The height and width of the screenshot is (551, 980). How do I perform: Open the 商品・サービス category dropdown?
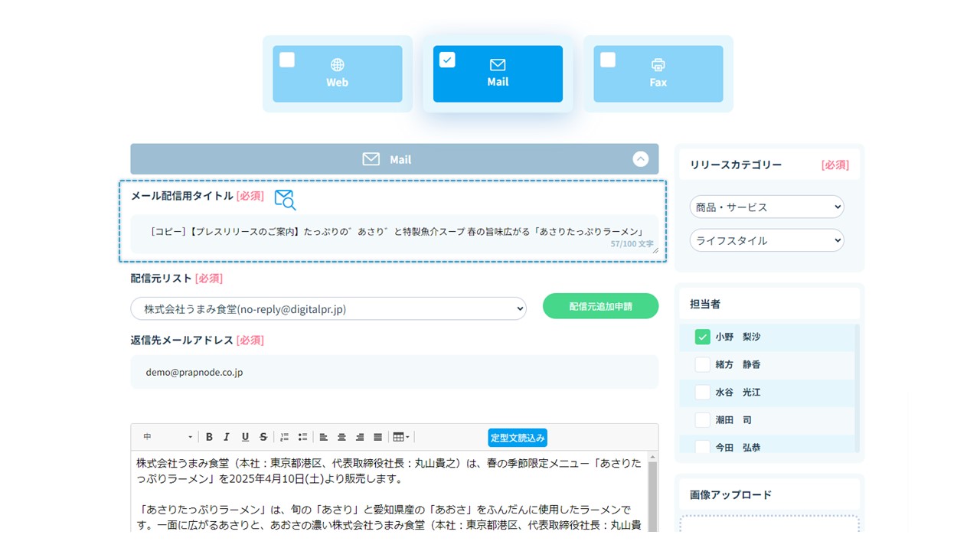click(766, 207)
